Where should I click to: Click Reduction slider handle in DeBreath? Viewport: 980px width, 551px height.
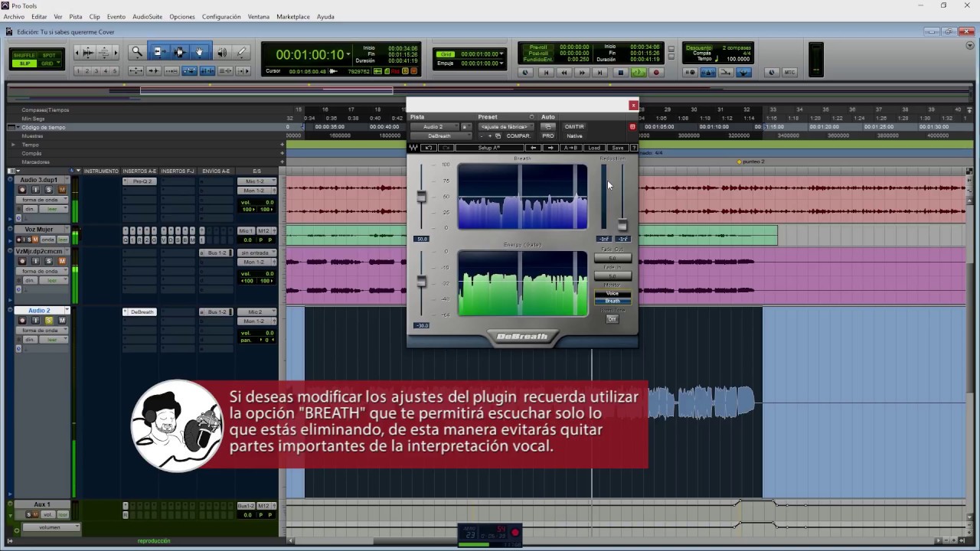point(622,225)
